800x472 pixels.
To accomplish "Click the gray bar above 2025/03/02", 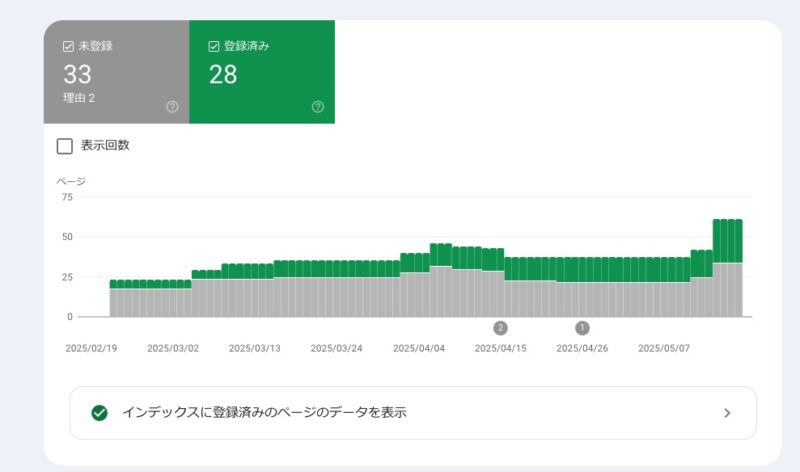I will [x=173, y=303].
